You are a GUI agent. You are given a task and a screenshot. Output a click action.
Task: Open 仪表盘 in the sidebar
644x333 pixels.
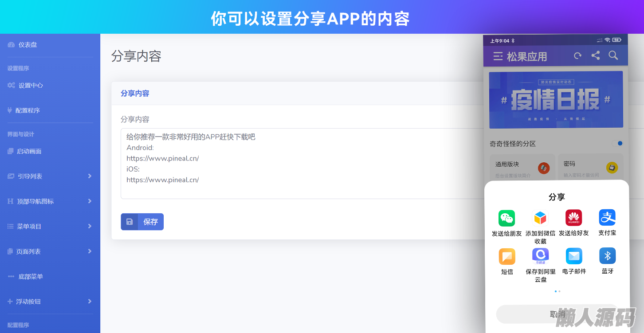27,45
